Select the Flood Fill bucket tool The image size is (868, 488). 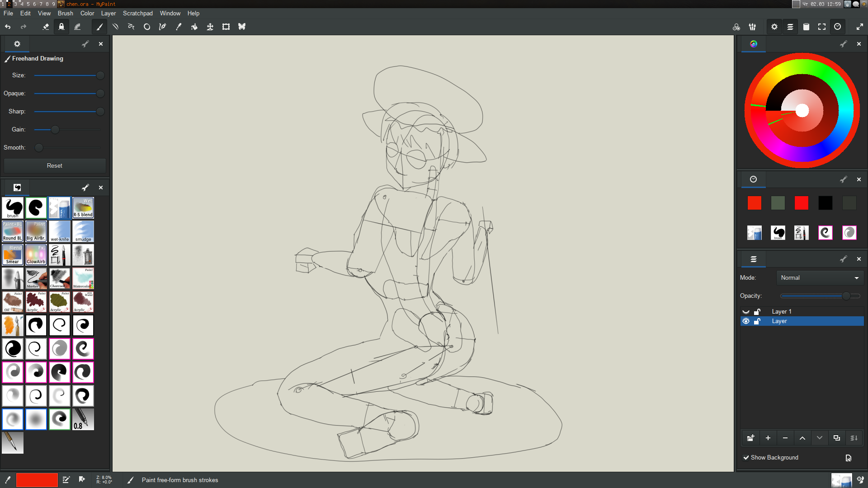194,27
